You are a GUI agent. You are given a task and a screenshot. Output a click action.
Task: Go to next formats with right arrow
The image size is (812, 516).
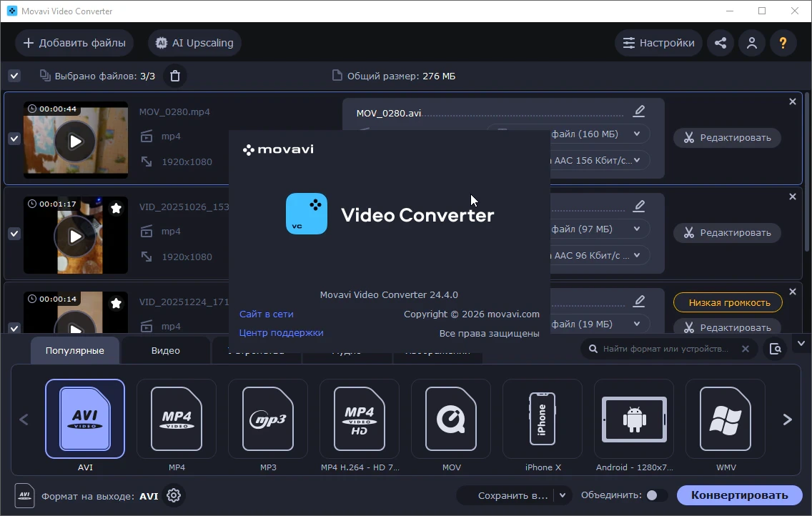coord(787,420)
